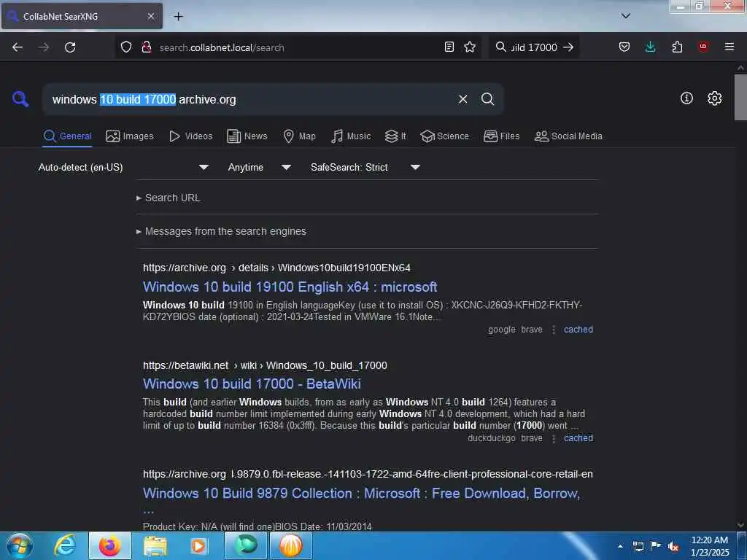Submit the SearXNG search query

tap(487, 99)
